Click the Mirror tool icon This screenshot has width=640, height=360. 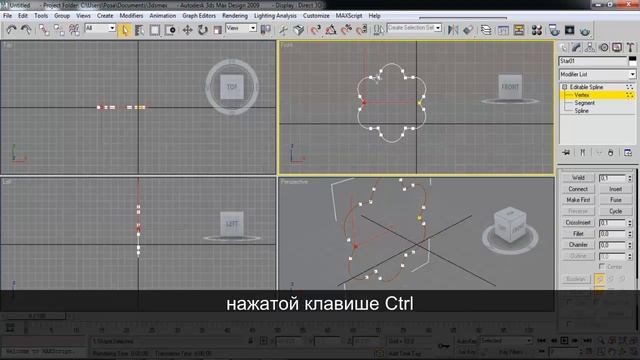point(453,30)
